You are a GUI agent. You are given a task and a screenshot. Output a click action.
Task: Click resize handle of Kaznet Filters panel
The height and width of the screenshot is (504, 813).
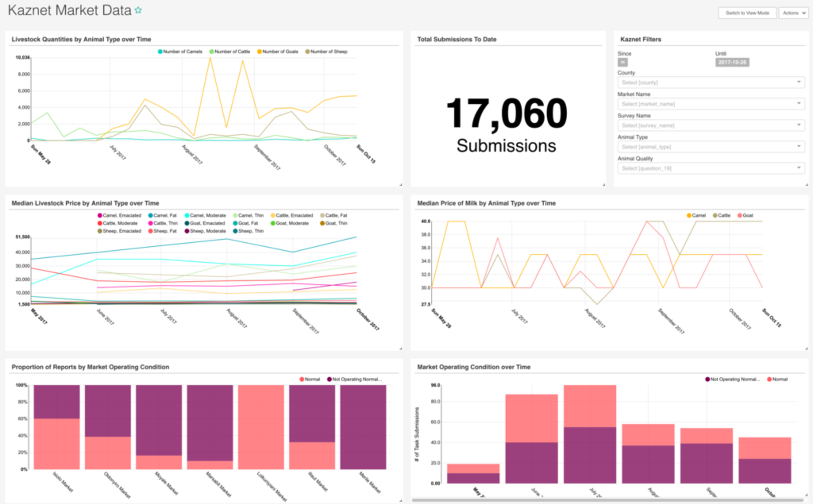[806, 184]
